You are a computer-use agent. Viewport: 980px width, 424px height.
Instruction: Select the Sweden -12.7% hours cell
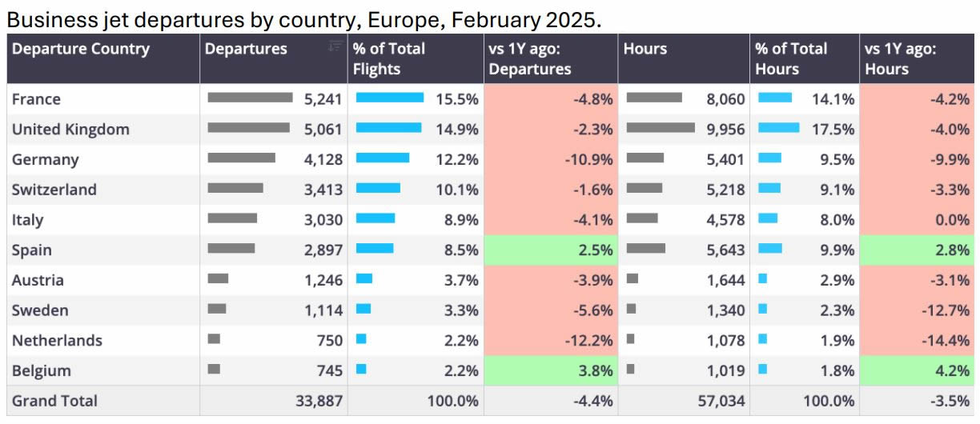[x=917, y=310]
